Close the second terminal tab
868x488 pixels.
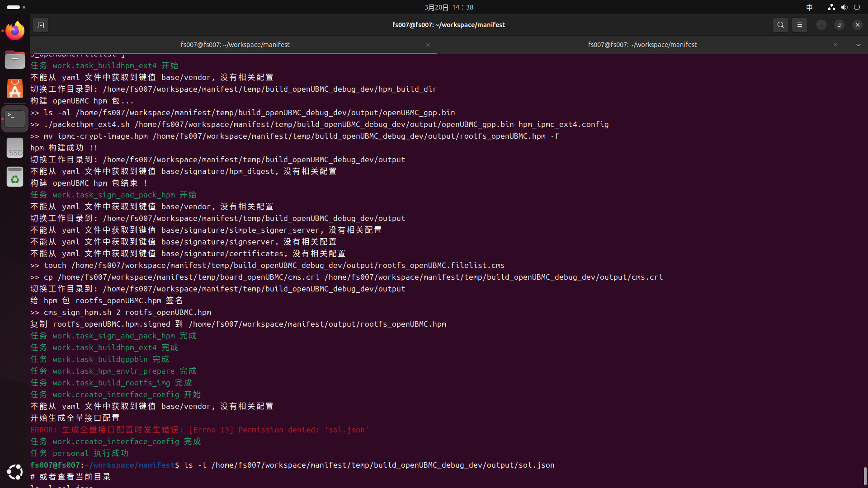(835, 45)
